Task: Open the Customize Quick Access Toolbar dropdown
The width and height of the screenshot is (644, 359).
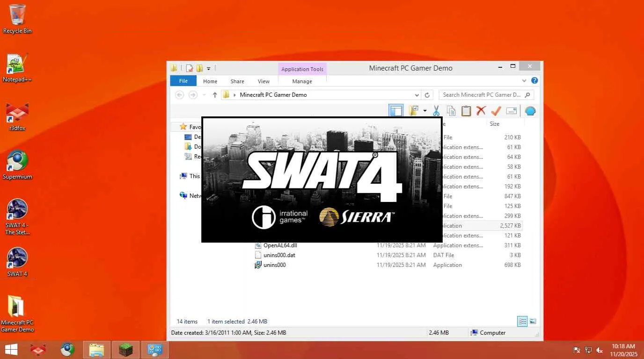Action: coord(209,68)
